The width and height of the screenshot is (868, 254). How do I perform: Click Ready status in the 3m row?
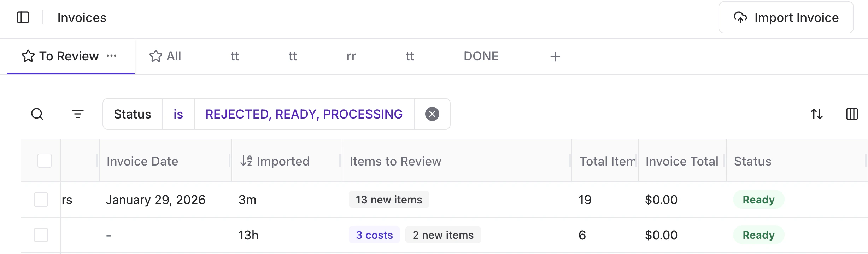(758, 200)
